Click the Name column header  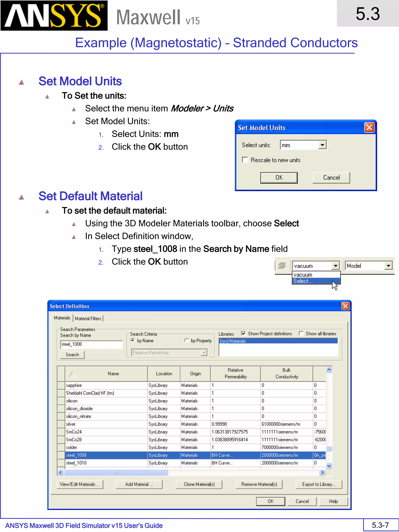(106, 373)
